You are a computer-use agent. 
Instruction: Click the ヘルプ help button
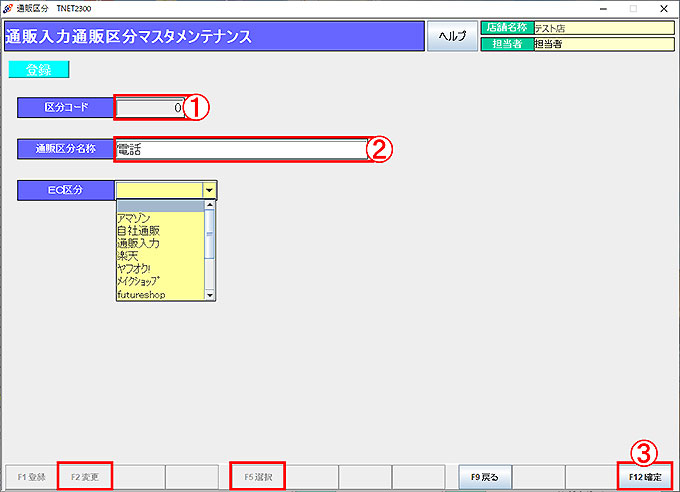coord(452,36)
